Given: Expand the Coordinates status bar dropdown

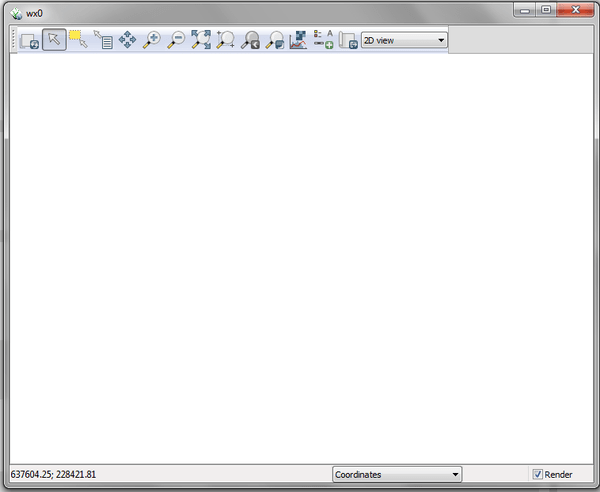Looking at the screenshot, I should (x=397, y=475).
